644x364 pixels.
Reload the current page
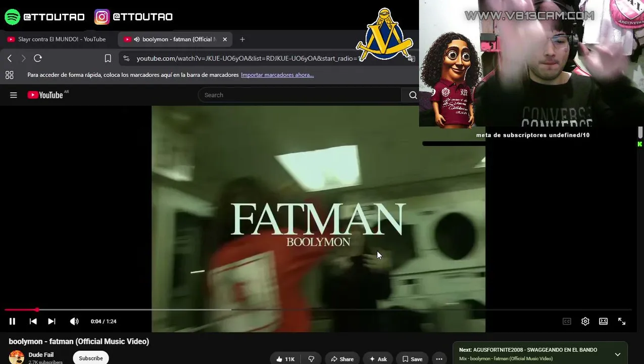(x=37, y=58)
